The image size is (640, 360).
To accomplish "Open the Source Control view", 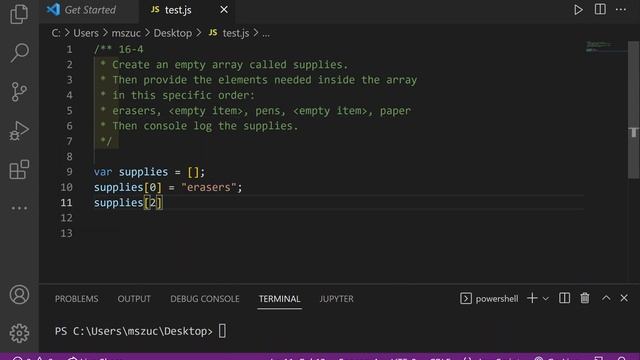I will point(19,92).
